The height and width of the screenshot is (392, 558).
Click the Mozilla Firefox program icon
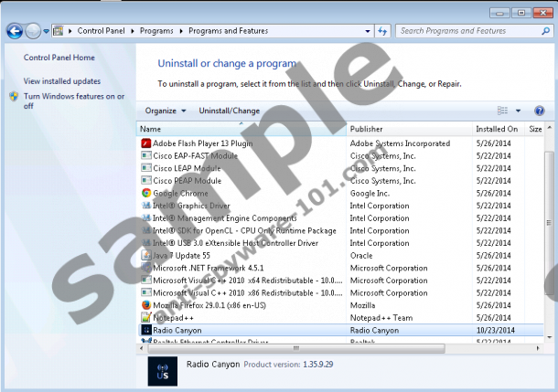[x=145, y=305]
